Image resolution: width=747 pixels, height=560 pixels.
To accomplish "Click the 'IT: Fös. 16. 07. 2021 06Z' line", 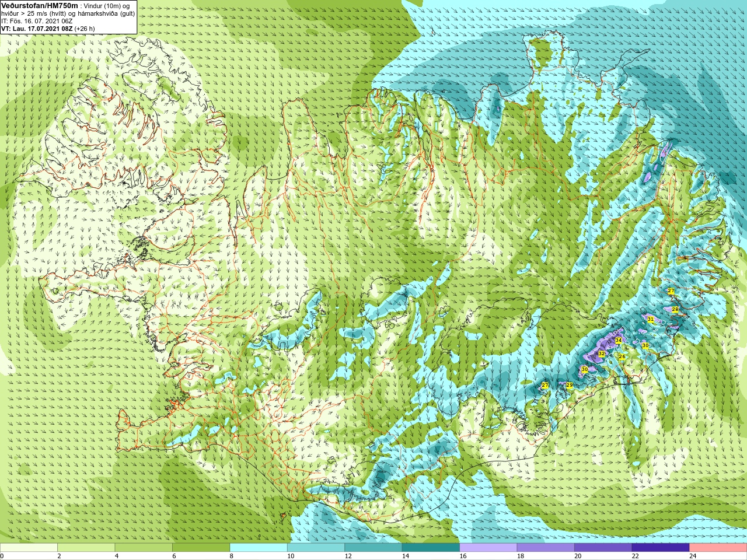I will click(x=37, y=21).
